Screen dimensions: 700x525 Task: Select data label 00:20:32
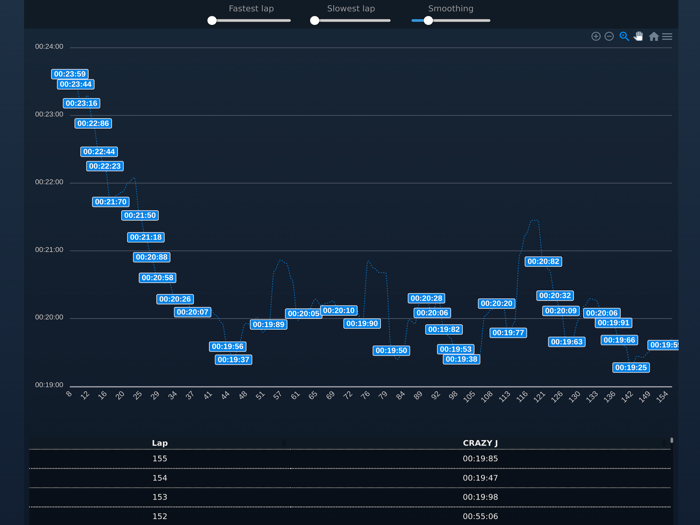pos(555,296)
